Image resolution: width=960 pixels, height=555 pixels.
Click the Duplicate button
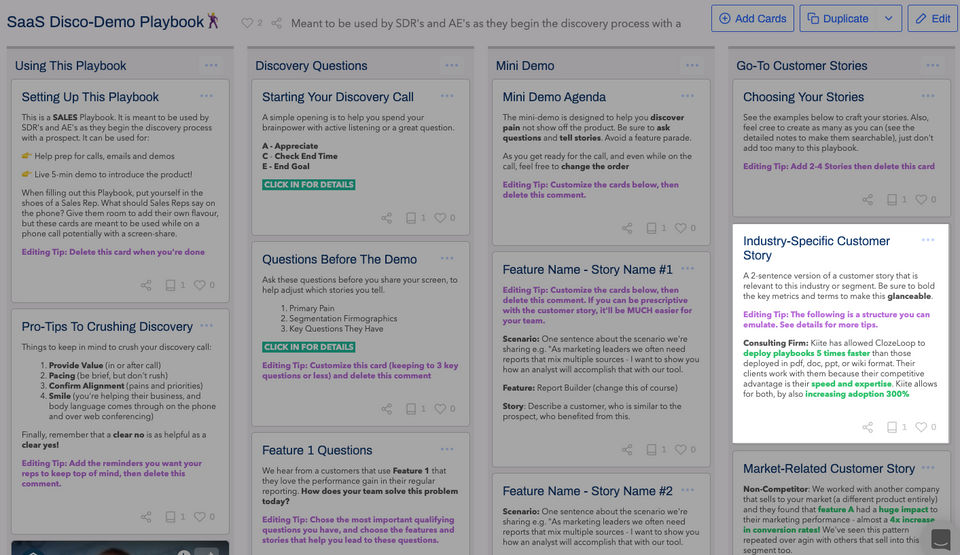pyautogui.click(x=838, y=18)
